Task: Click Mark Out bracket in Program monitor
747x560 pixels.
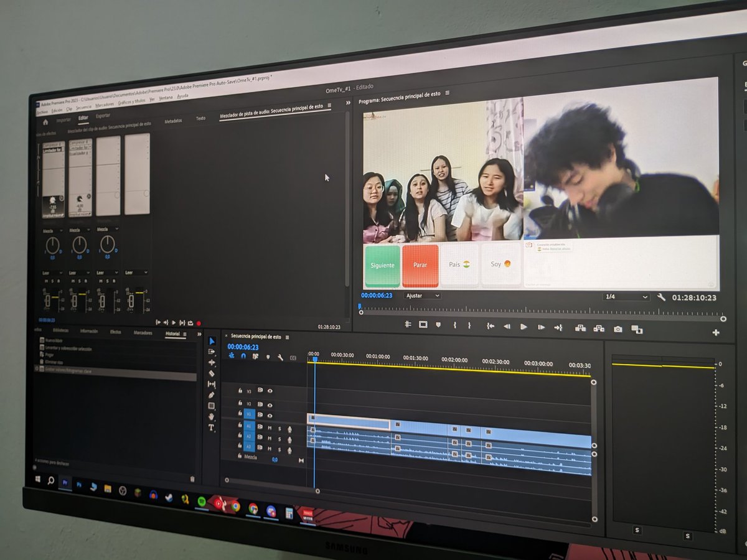Action: point(469,325)
